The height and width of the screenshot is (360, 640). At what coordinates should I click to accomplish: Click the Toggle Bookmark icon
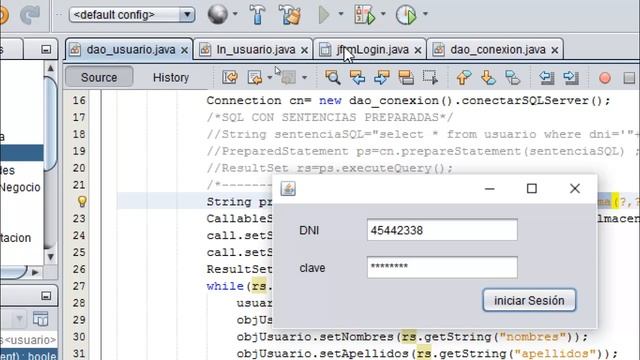click(x=513, y=77)
